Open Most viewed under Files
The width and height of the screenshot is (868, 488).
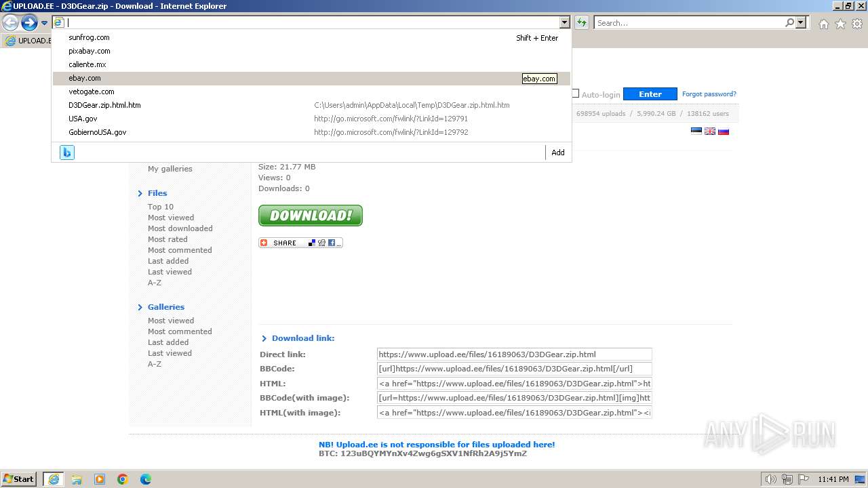[171, 218]
